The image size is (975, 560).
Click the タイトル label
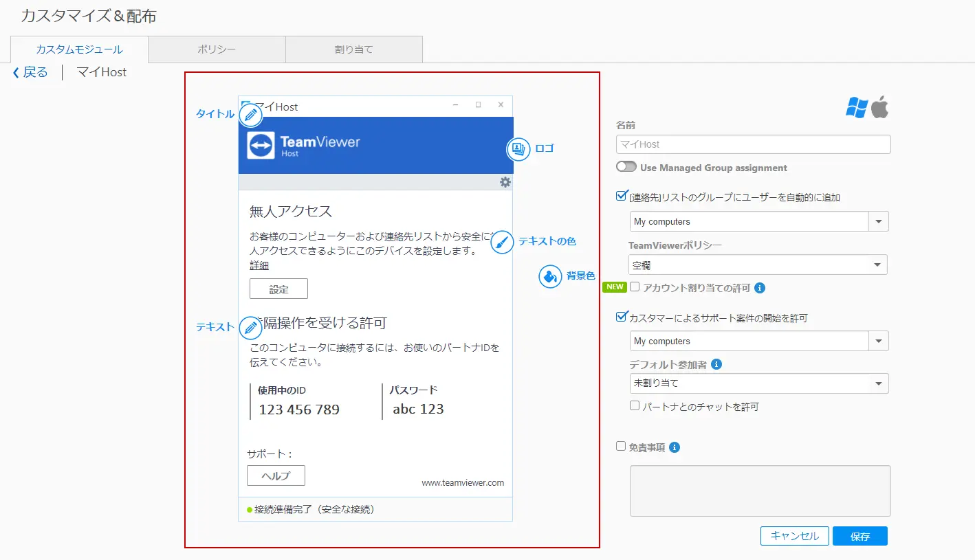tap(215, 114)
